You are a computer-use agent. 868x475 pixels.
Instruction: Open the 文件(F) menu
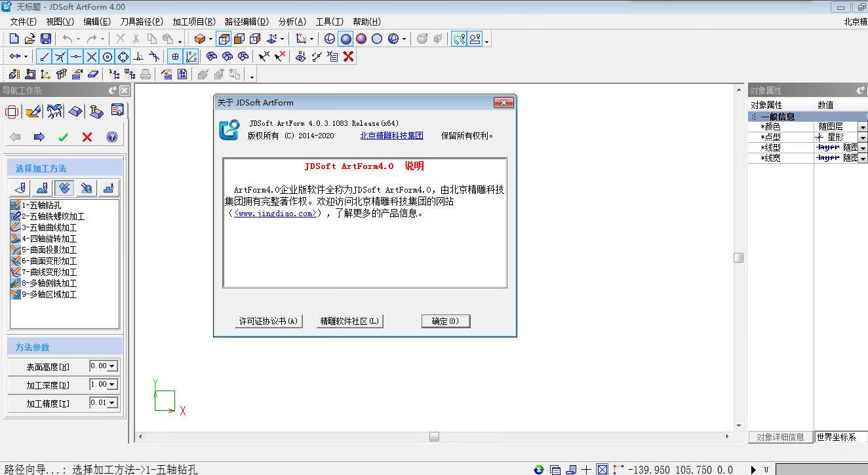pyautogui.click(x=23, y=22)
